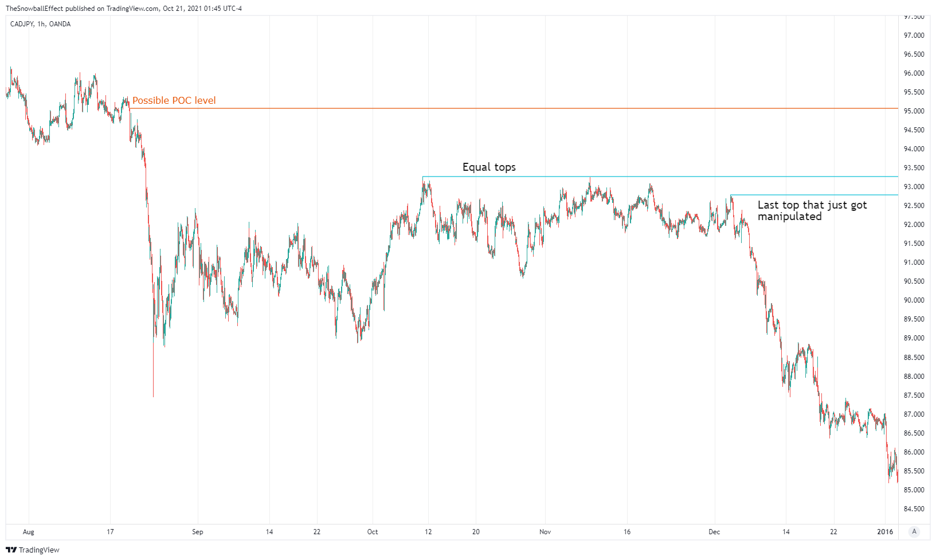This screenshot has height=560, width=936.
Task: Click the 85.000 price axis label
Action: [914, 490]
